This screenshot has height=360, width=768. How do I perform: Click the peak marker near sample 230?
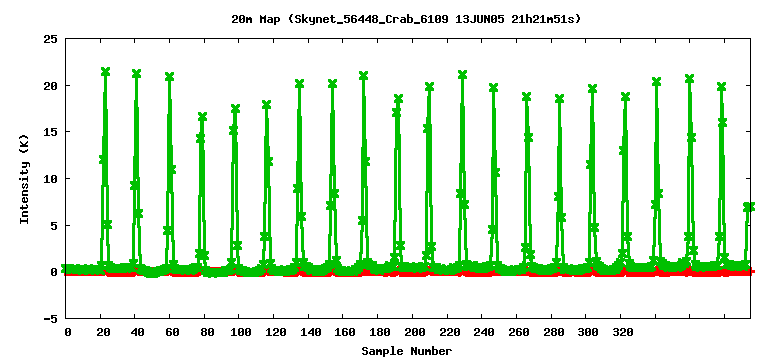462,74
